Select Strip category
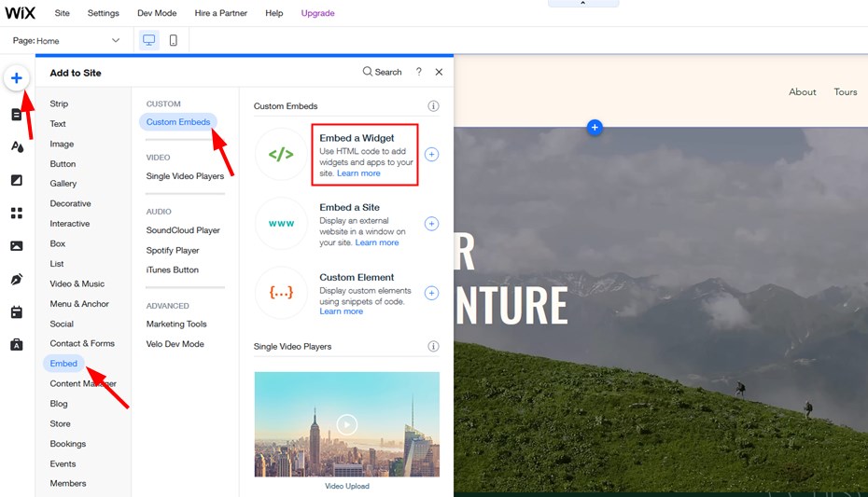Screen dimensions: 868x497 pos(59,104)
